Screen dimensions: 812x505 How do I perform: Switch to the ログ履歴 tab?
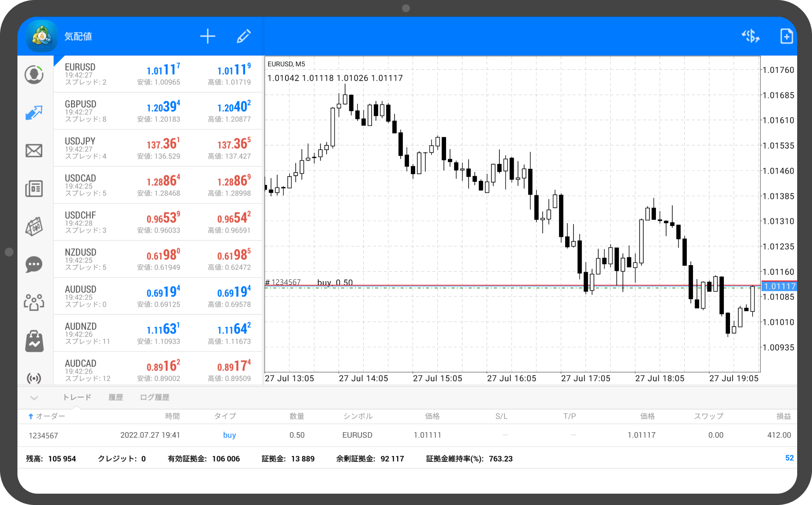154,397
